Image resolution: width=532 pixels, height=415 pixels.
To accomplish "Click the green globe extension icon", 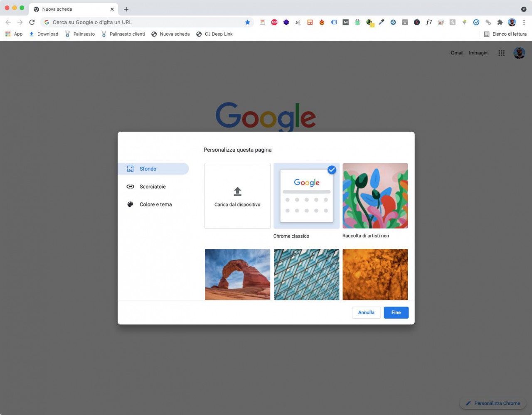I will tap(369, 23).
